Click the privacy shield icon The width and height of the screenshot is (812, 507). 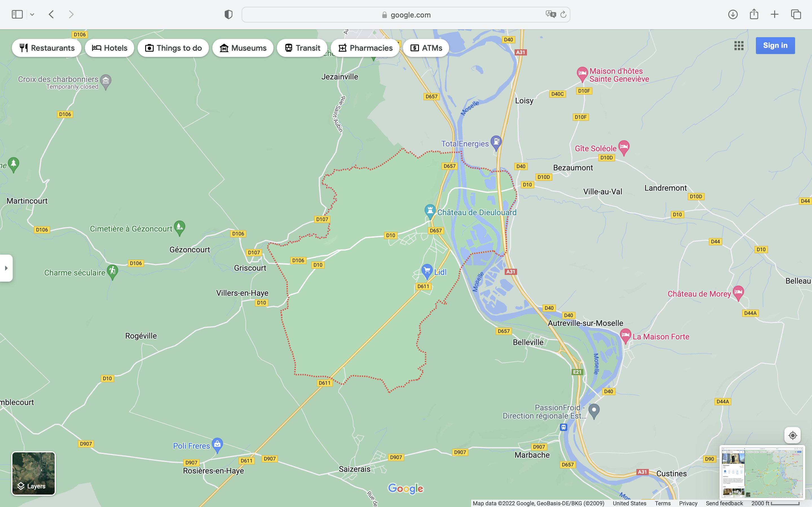click(x=228, y=14)
